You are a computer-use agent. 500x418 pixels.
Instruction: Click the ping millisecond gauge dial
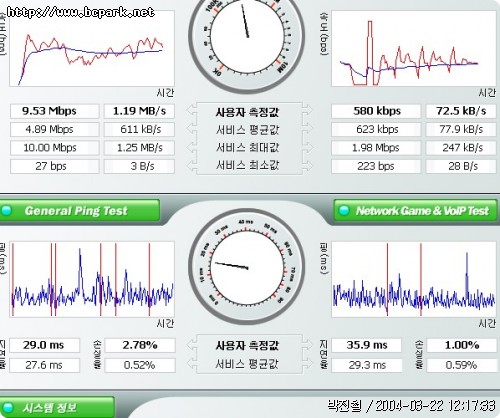tap(247, 267)
